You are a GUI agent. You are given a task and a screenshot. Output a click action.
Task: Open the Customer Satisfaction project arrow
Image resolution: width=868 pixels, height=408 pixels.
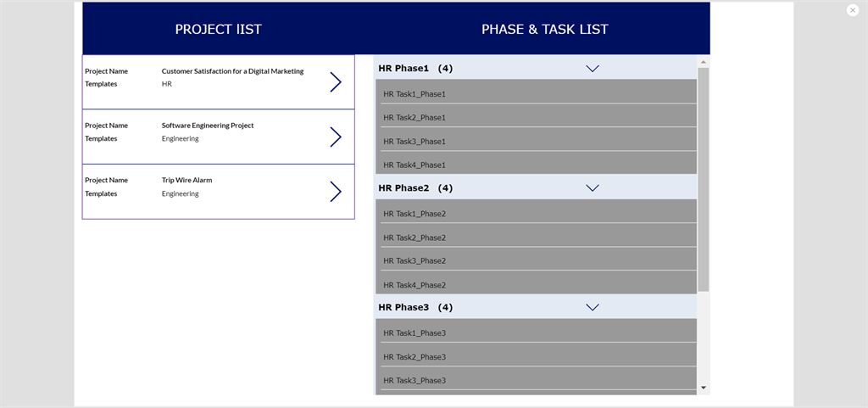pyautogui.click(x=335, y=82)
